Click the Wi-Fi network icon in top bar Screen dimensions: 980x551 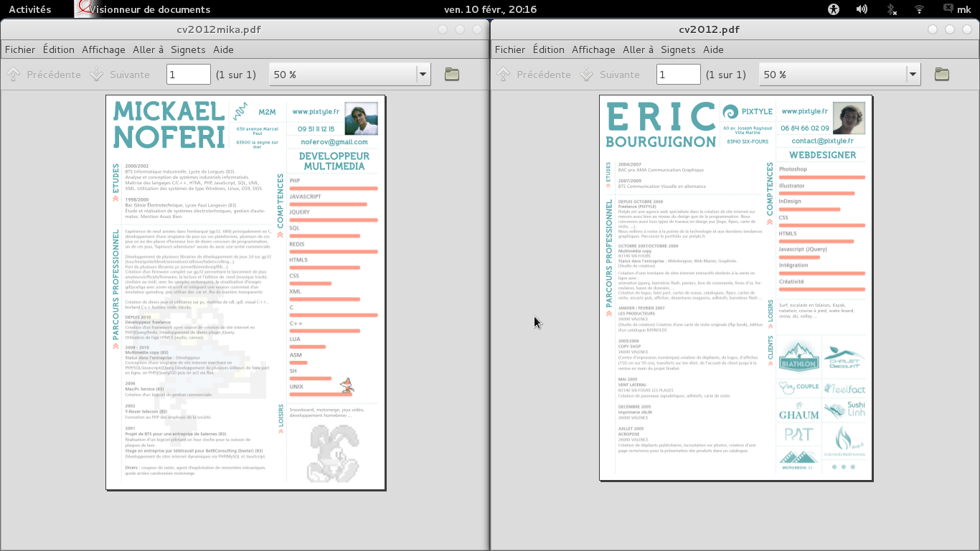[919, 9]
